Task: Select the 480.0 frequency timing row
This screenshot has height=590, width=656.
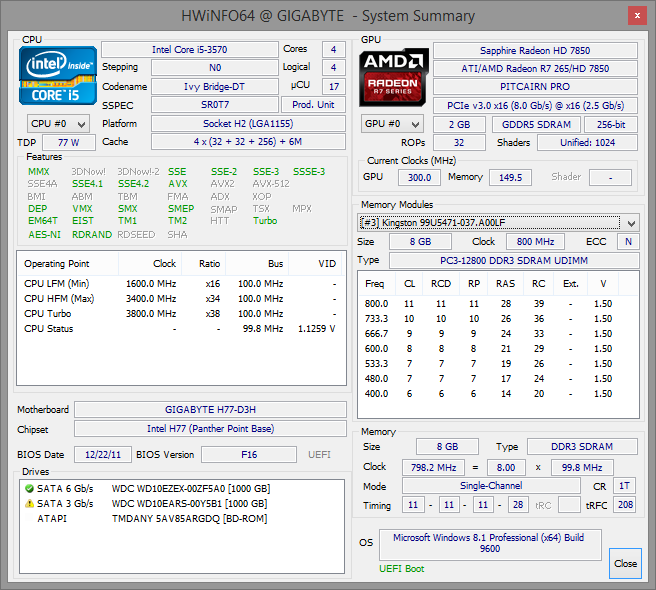Action: click(498, 379)
